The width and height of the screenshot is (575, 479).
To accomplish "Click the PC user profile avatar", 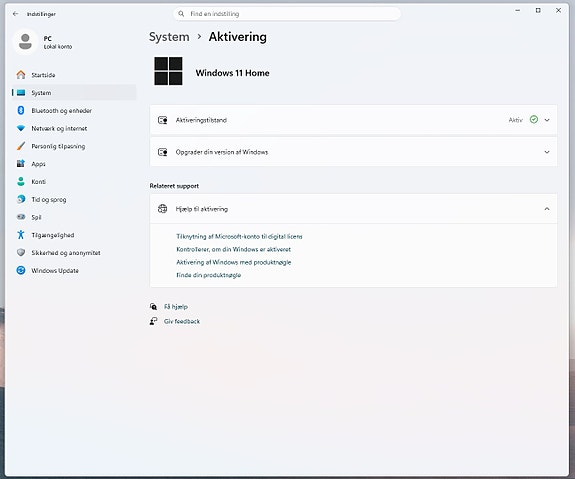I will [25, 42].
